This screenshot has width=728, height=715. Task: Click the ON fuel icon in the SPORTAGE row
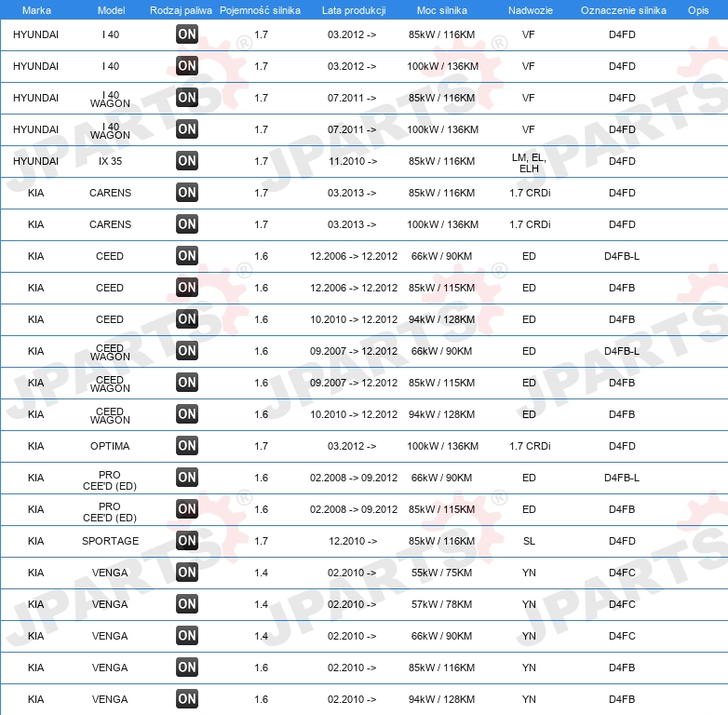pyautogui.click(x=187, y=540)
